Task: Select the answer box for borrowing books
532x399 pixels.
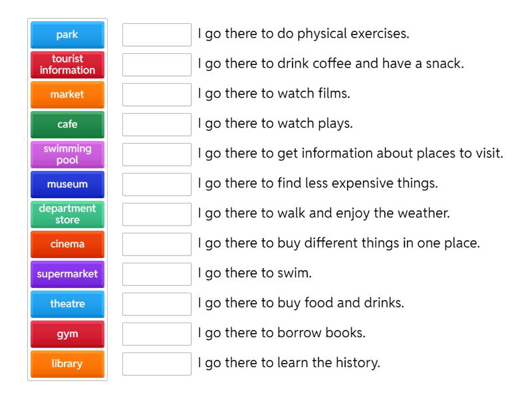Action: 156,334
